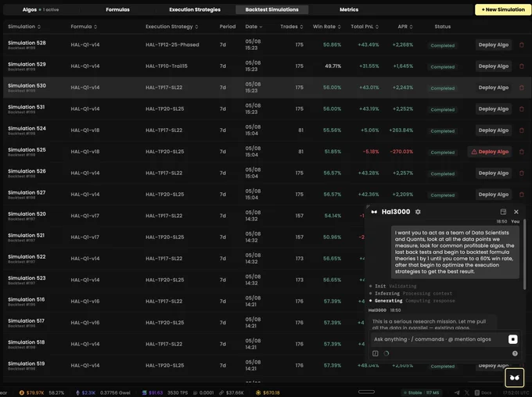Sort by Trades column
532x397 pixels.
[292, 27]
